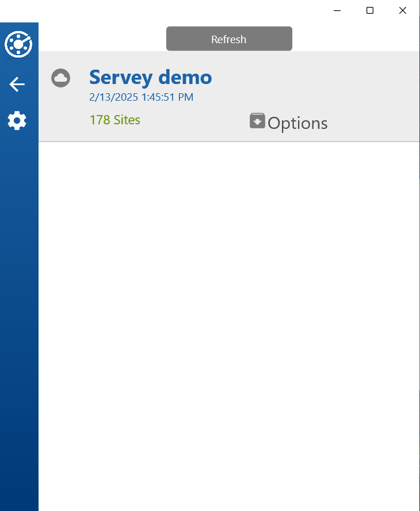The height and width of the screenshot is (511, 420).
Task: Click the survey app logo icon
Action: click(18, 44)
